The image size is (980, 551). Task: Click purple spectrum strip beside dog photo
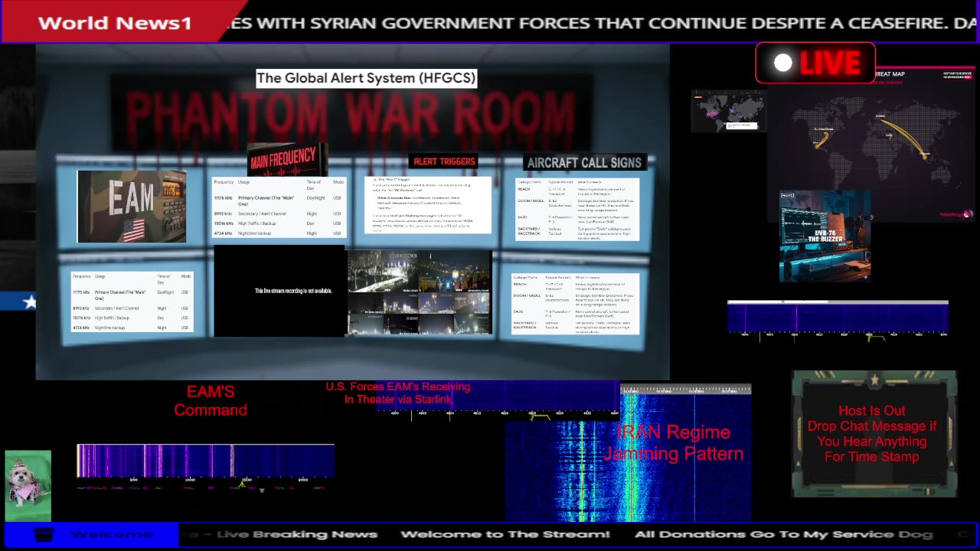pos(205,461)
